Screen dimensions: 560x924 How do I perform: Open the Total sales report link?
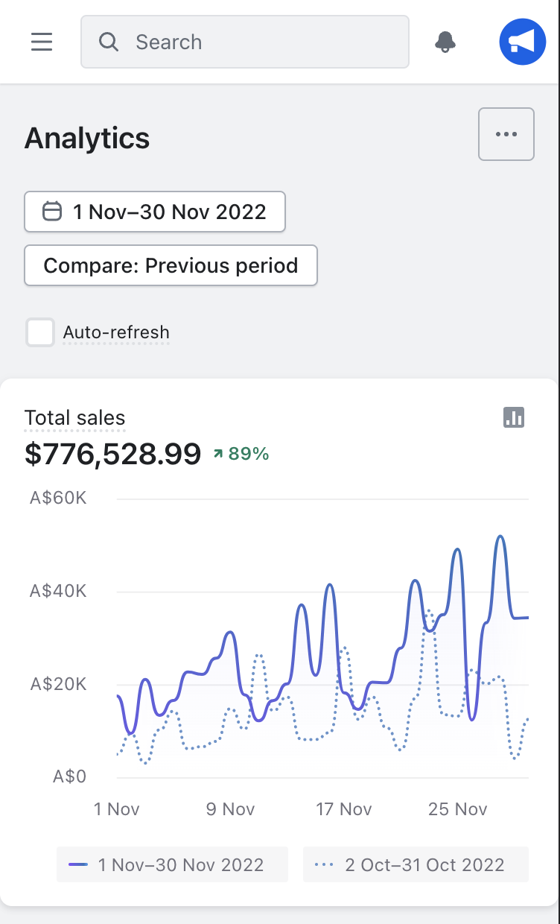pyautogui.click(x=74, y=418)
